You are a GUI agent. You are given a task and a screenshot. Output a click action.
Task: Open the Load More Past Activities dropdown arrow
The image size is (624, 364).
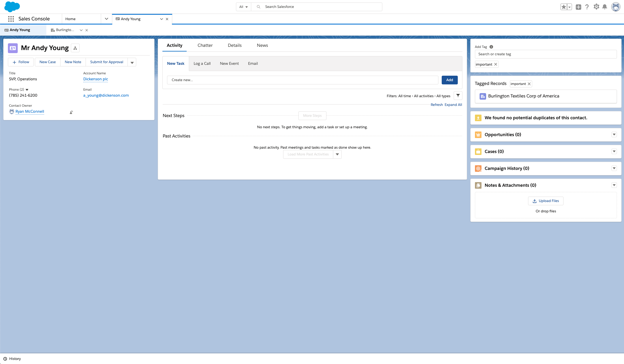337,154
